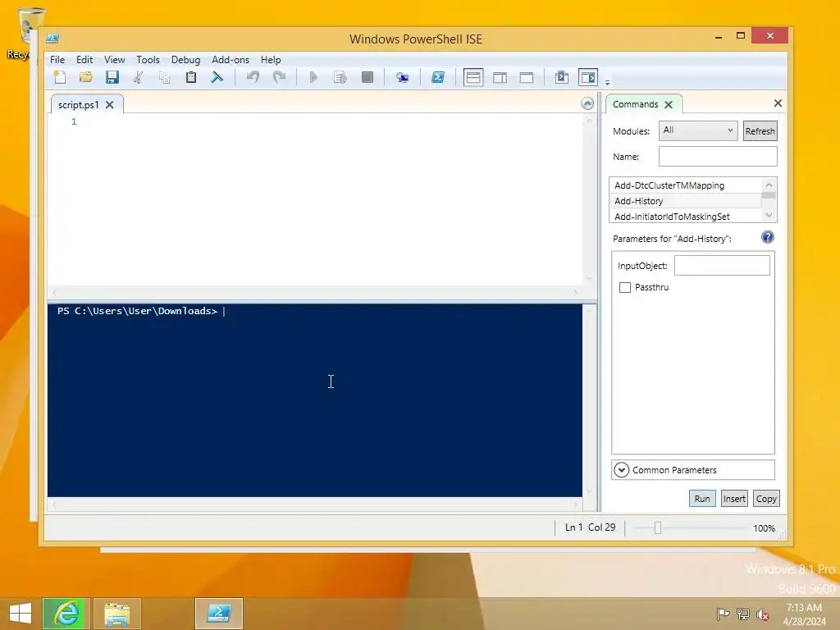Open help for Add-History parameters
Image resolution: width=840 pixels, height=630 pixels.
pos(767,237)
